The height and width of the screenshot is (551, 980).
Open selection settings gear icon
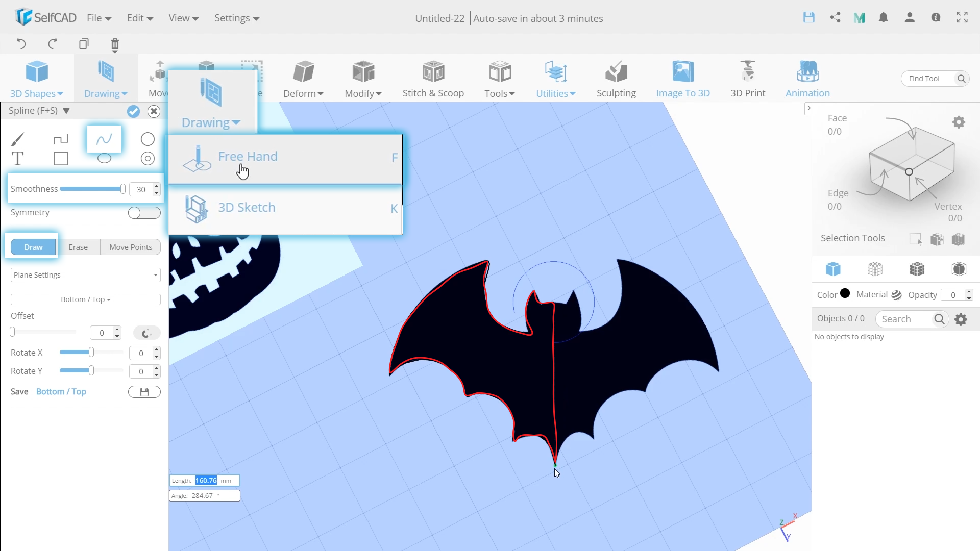[959, 122]
